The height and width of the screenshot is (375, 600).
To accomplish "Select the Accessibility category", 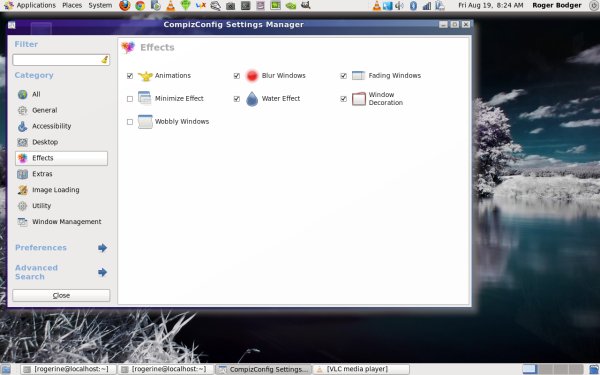I will [x=61, y=126].
